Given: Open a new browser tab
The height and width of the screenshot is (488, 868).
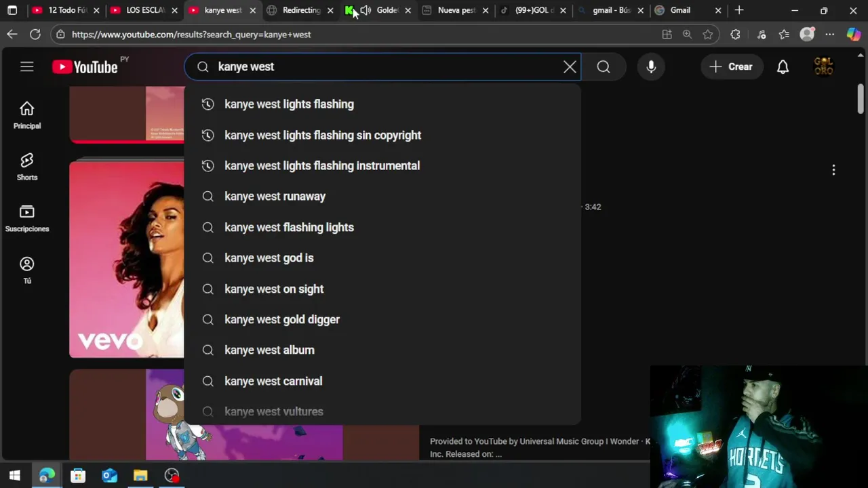Looking at the screenshot, I should pyautogui.click(x=739, y=10).
